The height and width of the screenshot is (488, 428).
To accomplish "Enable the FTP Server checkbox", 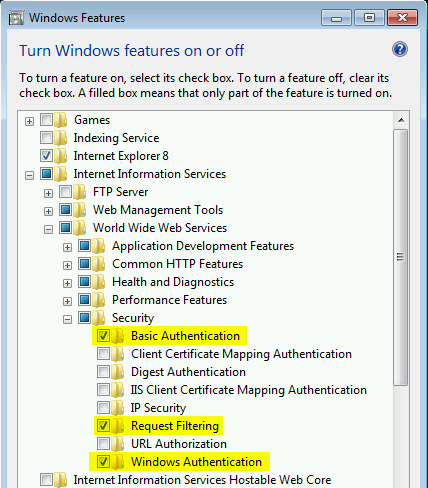I will coord(65,191).
